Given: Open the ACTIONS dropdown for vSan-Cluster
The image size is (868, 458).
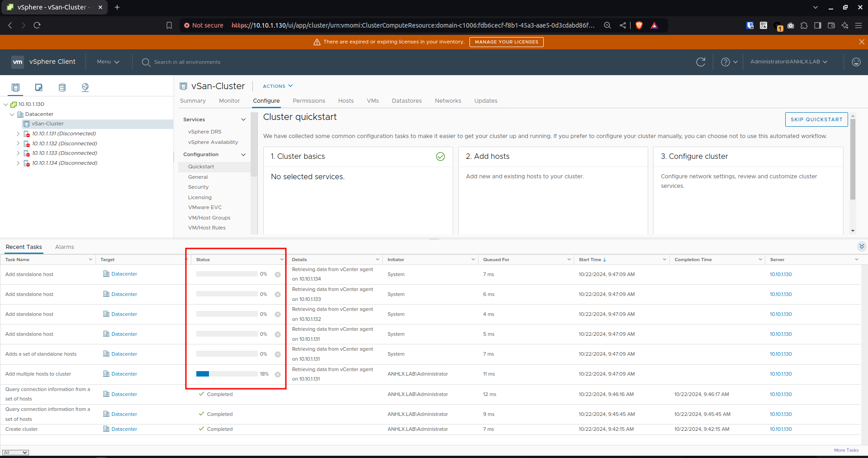Looking at the screenshot, I should 278,86.
